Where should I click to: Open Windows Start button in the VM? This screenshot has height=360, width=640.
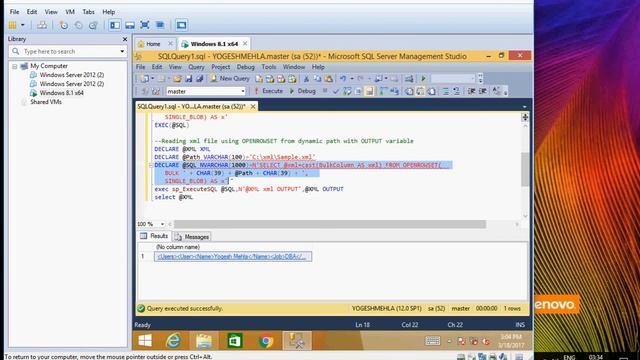pos(145,340)
